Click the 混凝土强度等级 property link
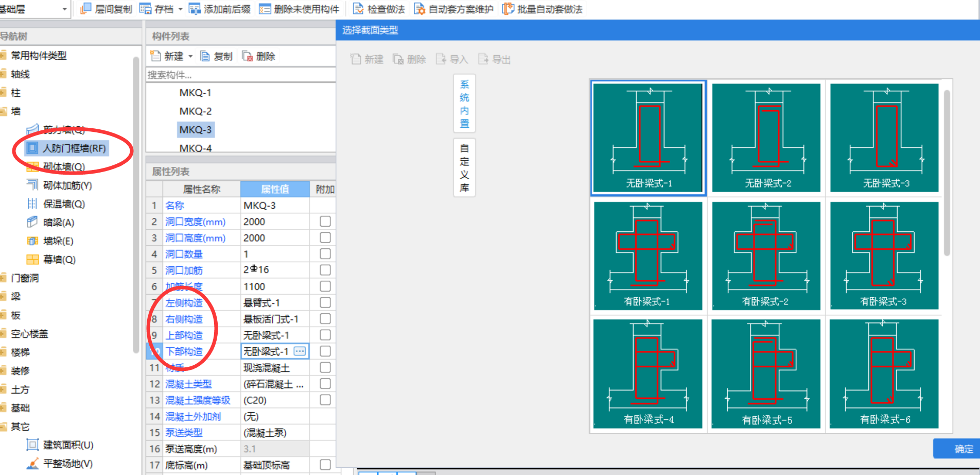Image resolution: width=980 pixels, height=475 pixels. 198,400
